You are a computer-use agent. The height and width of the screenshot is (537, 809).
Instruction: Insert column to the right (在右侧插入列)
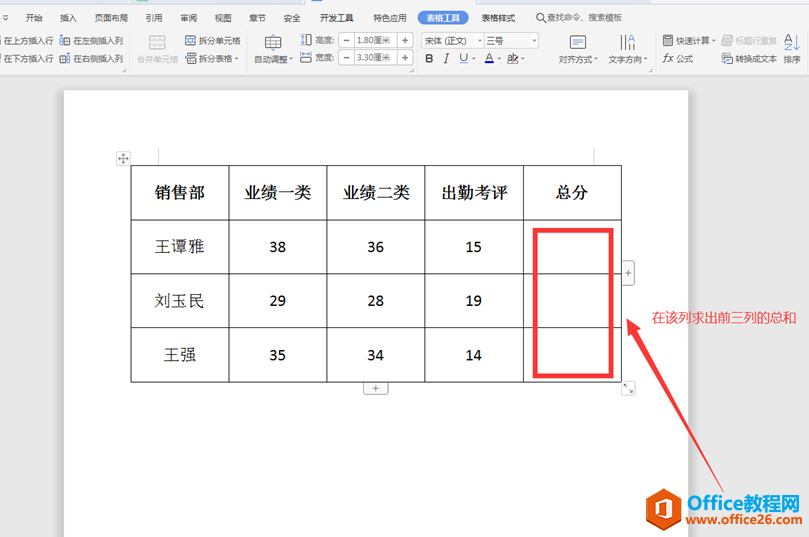point(91,59)
